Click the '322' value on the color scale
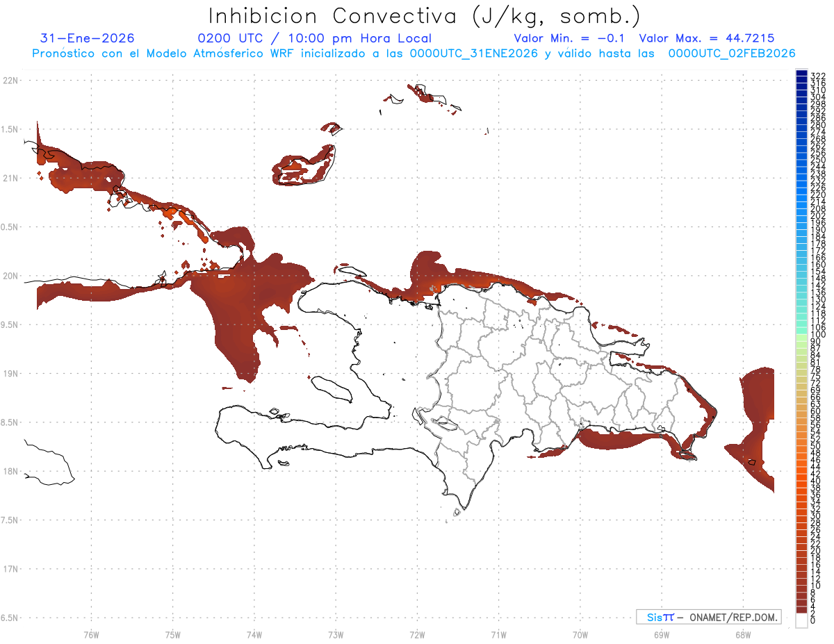This screenshot has height=644, width=834. (817, 76)
